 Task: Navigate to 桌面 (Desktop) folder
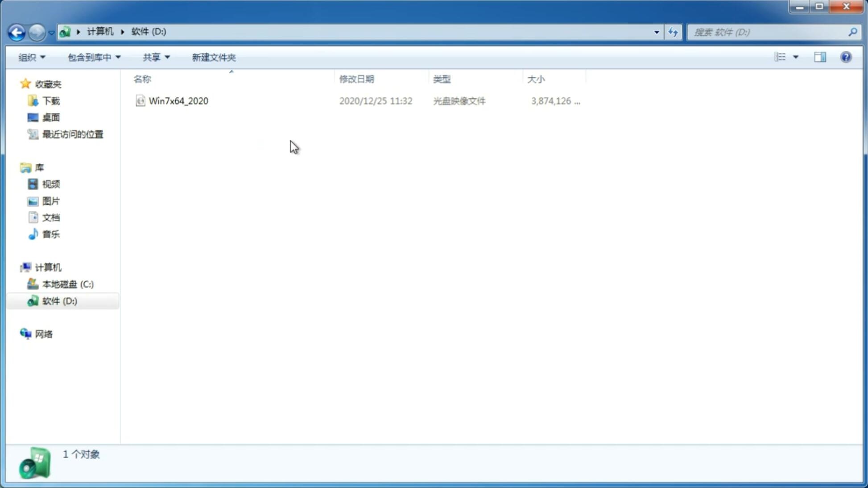51,117
